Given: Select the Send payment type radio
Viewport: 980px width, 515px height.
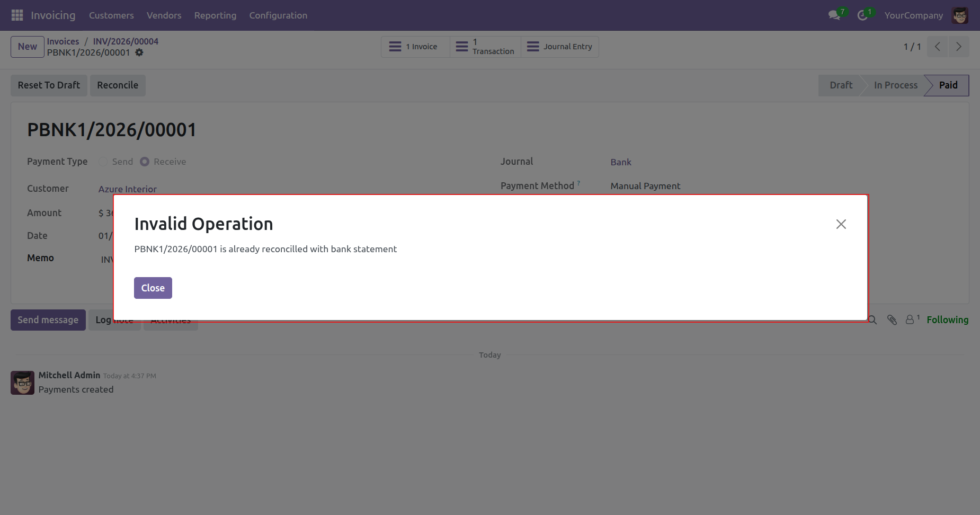Looking at the screenshot, I should [103, 162].
